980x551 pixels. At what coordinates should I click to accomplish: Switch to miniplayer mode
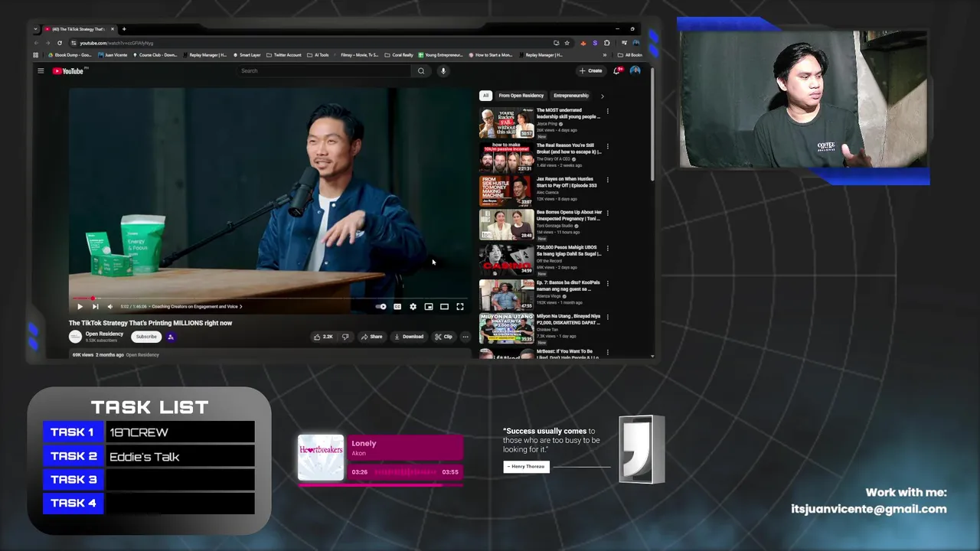point(429,306)
